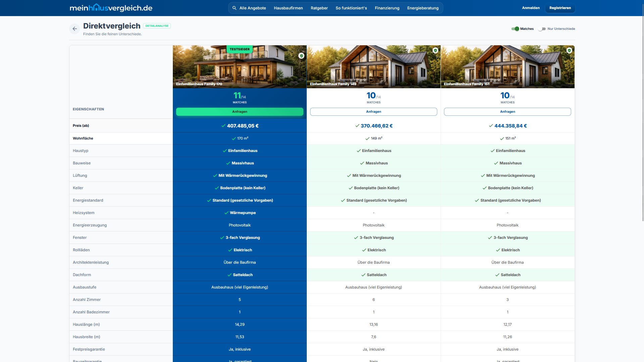Enable the Nur Unterschiede toggle
Viewport: 644px width, 362px height.
click(x=541, y=29)
